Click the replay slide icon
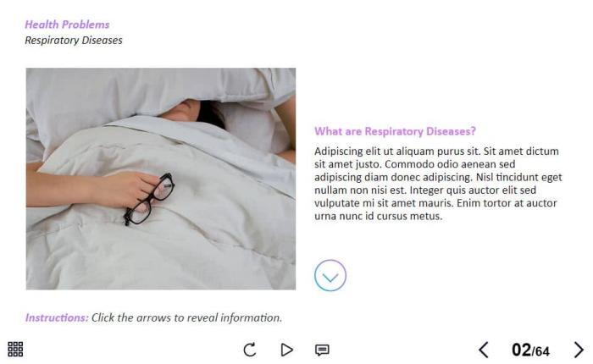 (250, 350)
